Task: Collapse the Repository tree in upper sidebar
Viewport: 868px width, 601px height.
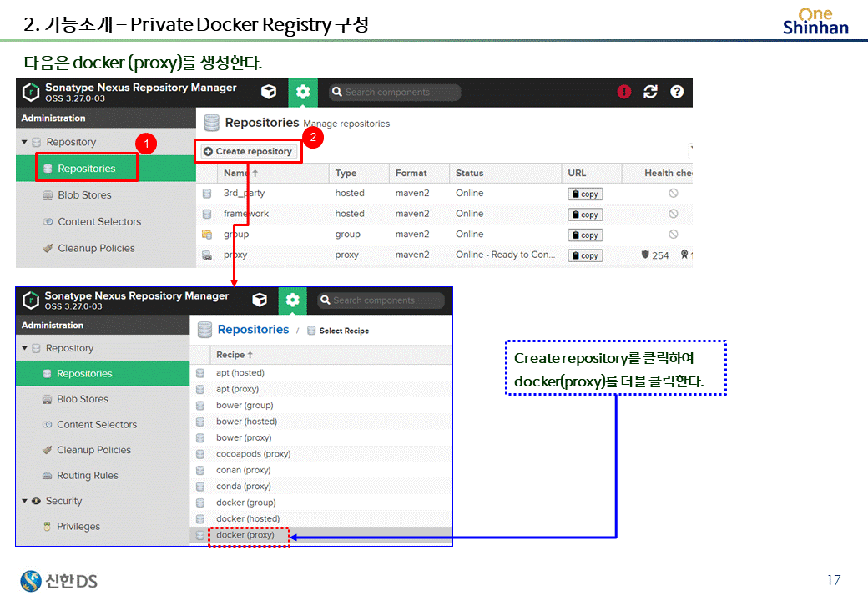Action: [24, 142]
